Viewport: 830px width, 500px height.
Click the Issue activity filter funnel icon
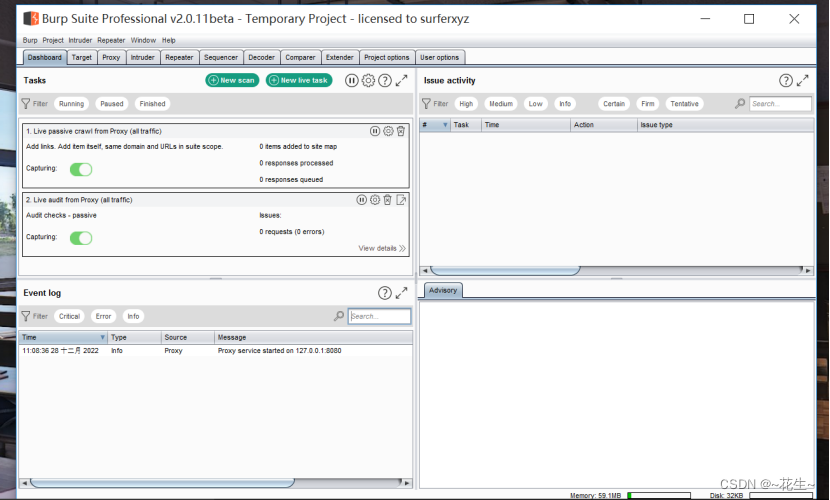(x=426, y=104)
